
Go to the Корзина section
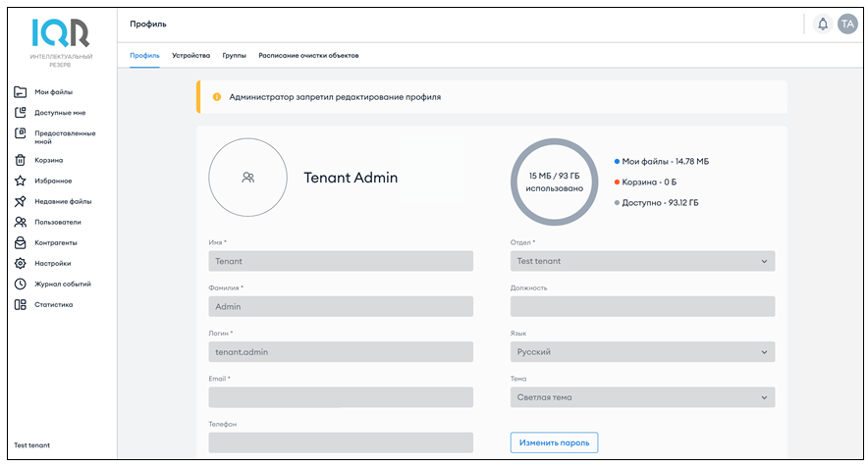coord(49,160)
